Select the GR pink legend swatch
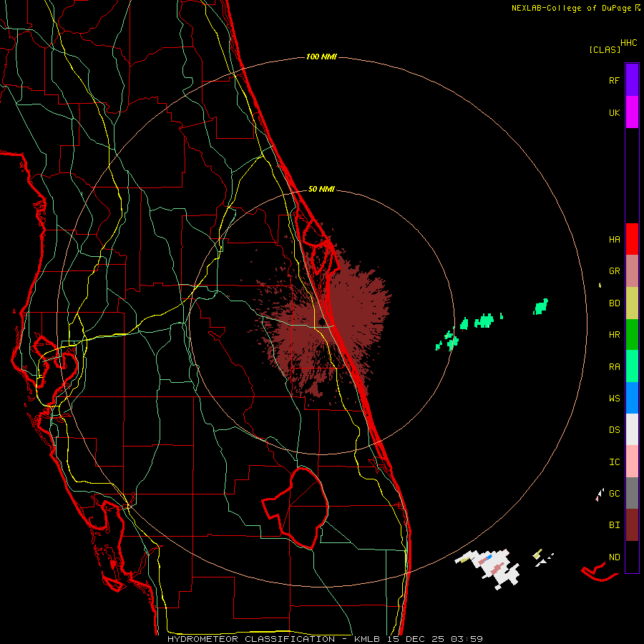This screenshot has height=644, width=644. pyautogui.click(x=632, y=271)
